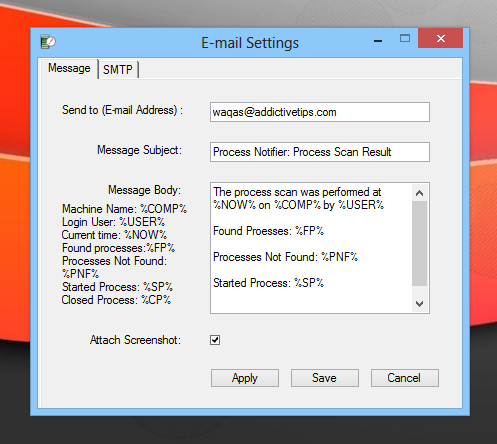This screenshot has height=444, width=497.
Task: Click inside the Message Body text area
Action: click(x=311, y=248)
